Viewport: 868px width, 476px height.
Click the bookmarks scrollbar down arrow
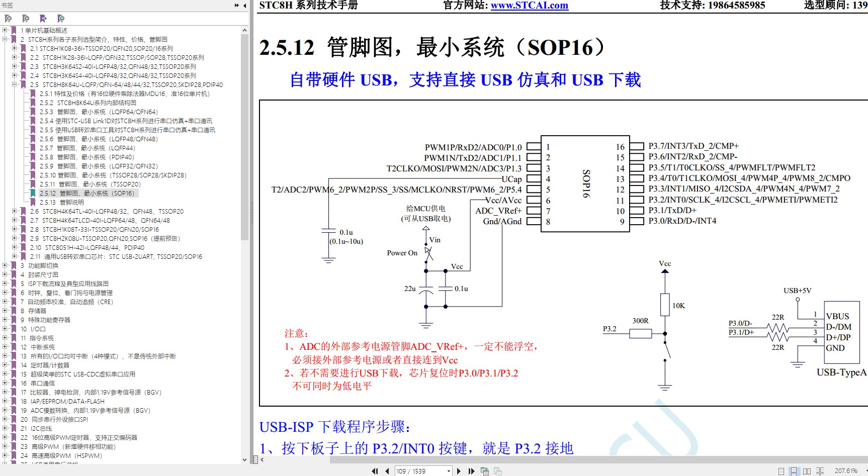(x=244, y=459)
